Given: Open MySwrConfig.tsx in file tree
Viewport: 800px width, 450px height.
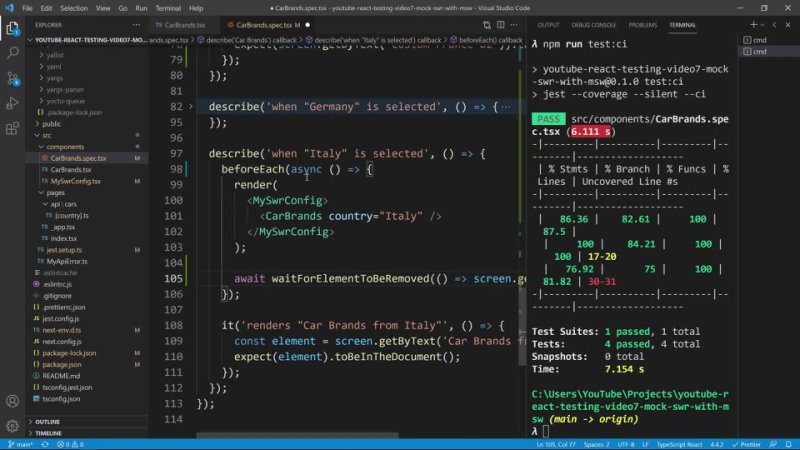Looking at the screenshot, I should tap(76, 181).
